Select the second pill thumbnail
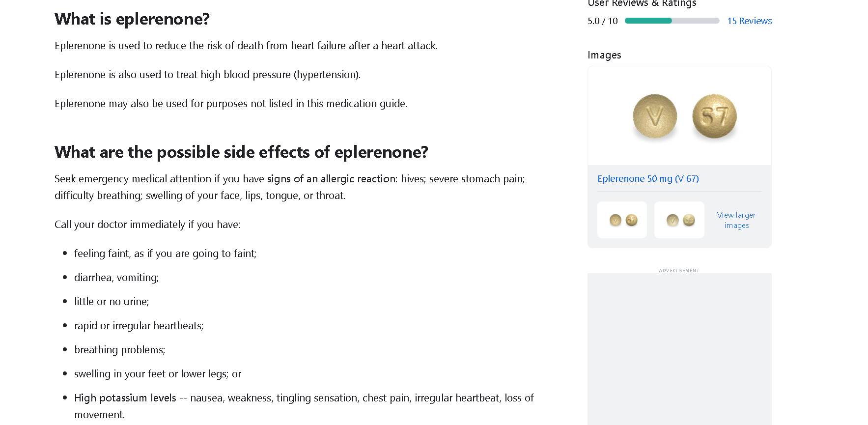The width and height of the screenshot is (868, 425). 679,220
